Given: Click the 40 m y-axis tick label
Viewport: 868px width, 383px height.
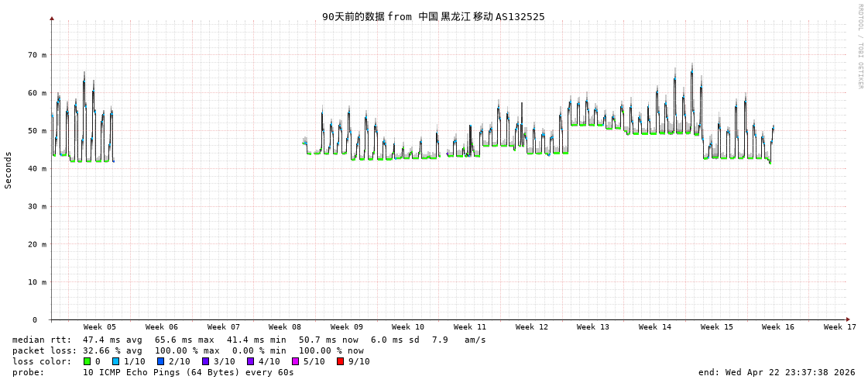Looking at the screenshot, I should 37,168.
